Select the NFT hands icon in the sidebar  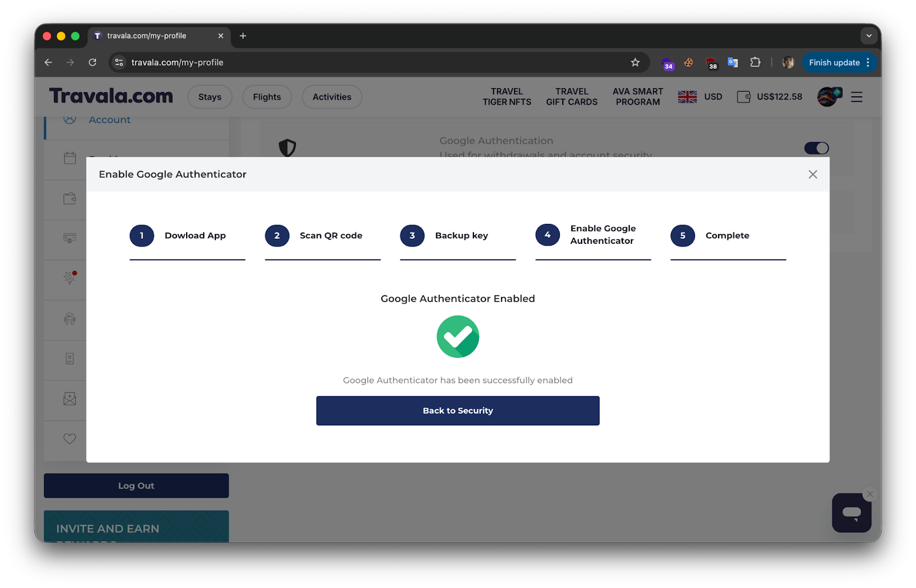pos(69,320)
